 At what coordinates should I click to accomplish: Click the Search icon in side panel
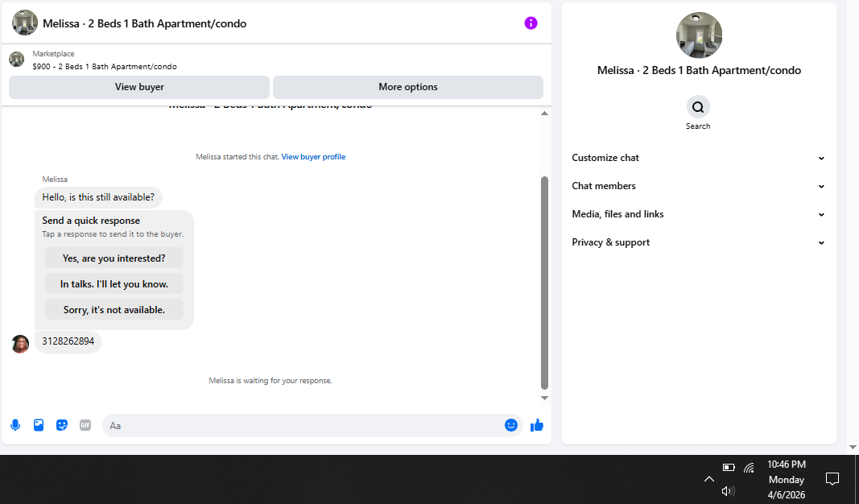tap(698, 107)
